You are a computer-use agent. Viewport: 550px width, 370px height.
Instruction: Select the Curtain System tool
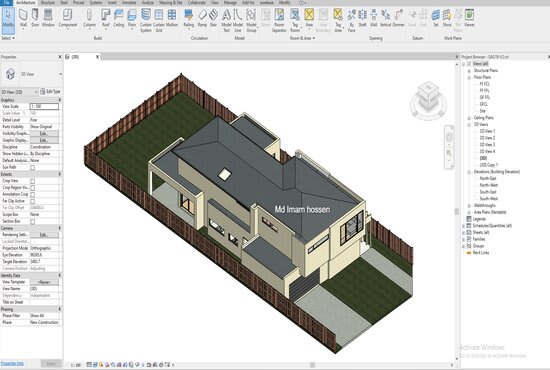coord(146,20)
